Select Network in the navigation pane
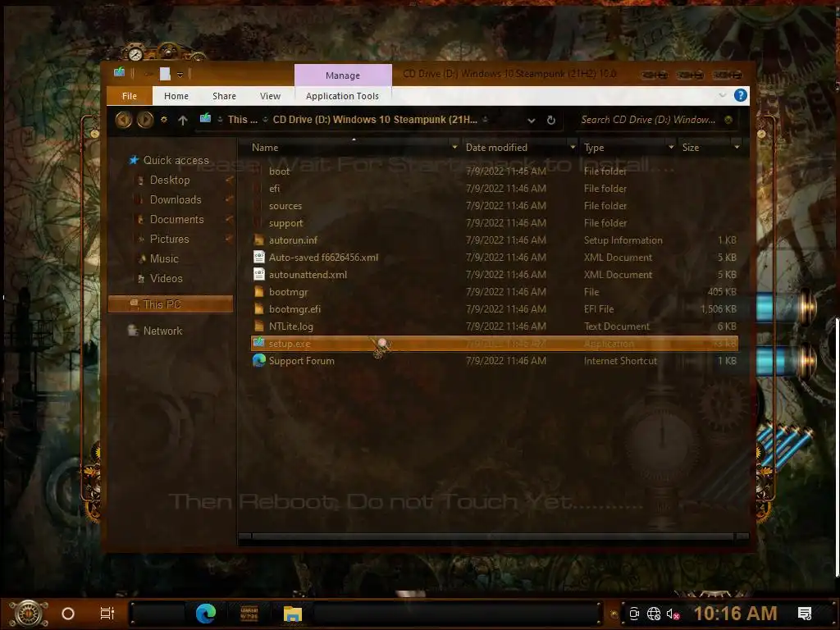 click(162, 331)
